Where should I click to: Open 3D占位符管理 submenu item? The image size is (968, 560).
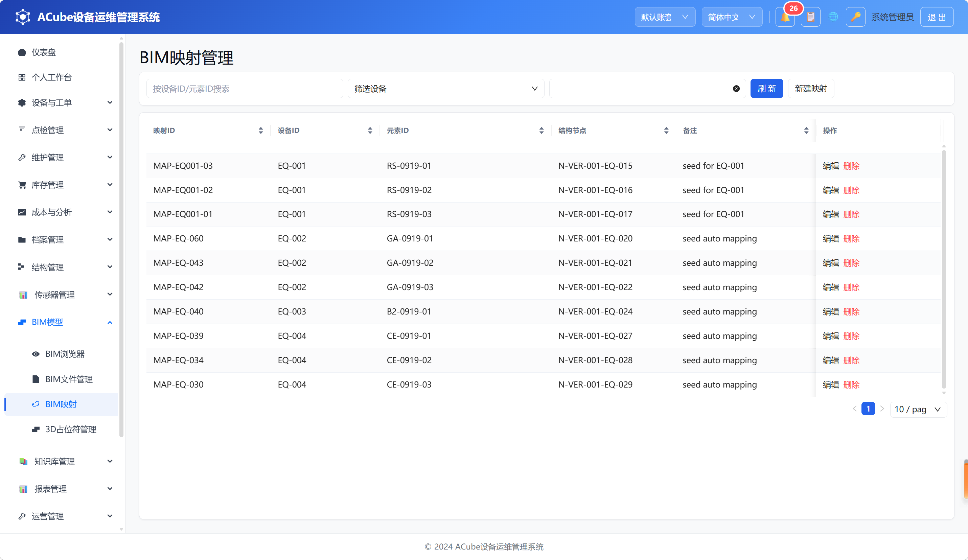[x=62, y=429]
